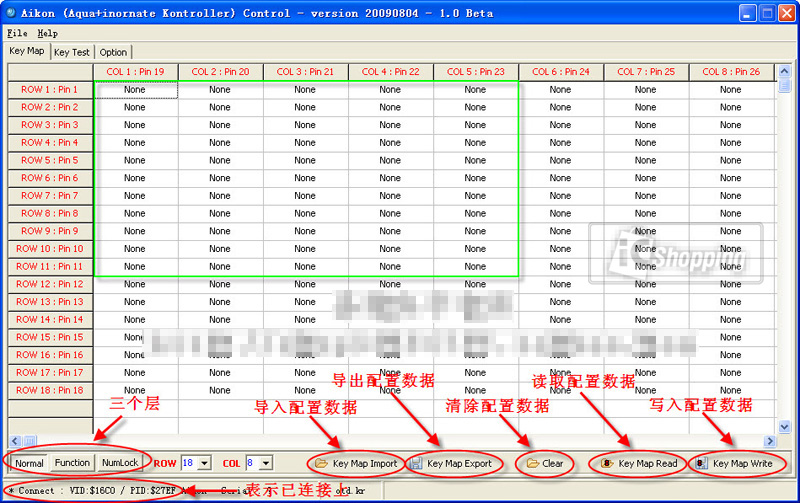Activate the NumLock layer toggle
Image resolution: width=800 pixels, height=503 pixels.
tap(120, 463)
